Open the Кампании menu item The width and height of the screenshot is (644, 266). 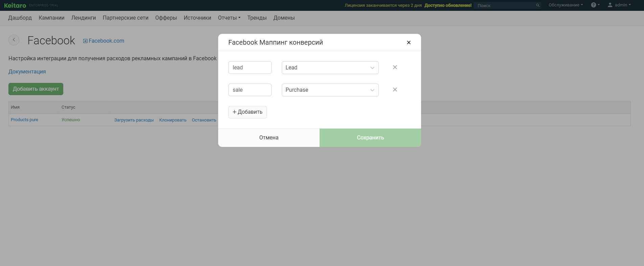click(x=51, y=18)
